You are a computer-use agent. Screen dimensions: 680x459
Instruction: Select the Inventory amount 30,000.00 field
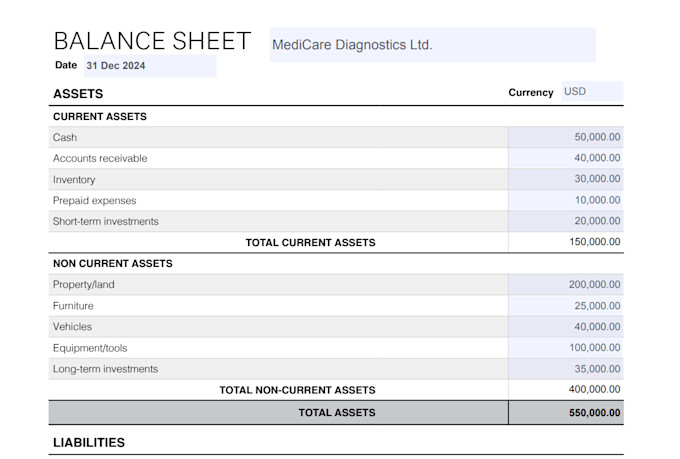coord(566,179)
